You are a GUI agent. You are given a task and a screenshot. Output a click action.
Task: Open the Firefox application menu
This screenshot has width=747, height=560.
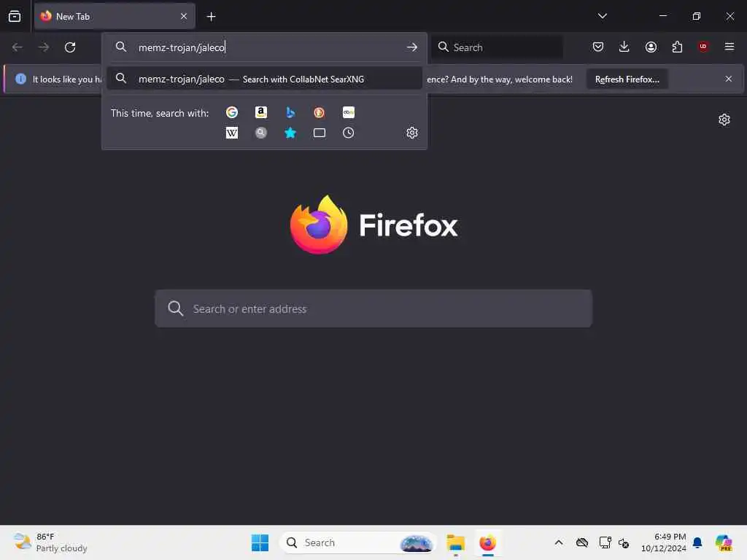pyautogui.click(x=729, y=47)
